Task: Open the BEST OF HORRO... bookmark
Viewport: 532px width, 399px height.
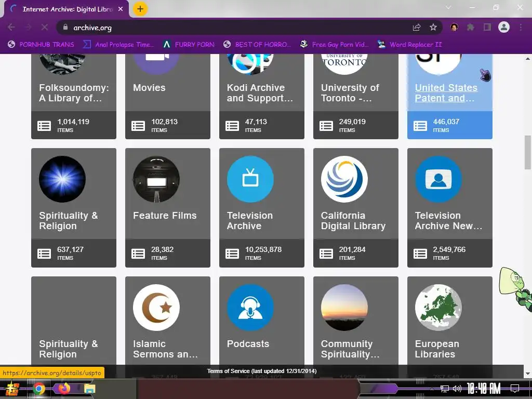Action: tap(258, 45)
